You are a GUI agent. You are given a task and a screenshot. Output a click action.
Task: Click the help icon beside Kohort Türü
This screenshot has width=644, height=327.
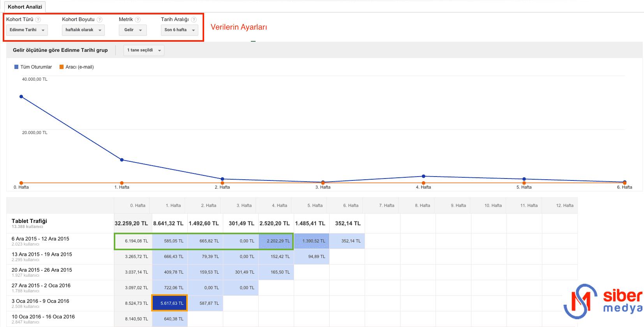click(x=38, y=19)
